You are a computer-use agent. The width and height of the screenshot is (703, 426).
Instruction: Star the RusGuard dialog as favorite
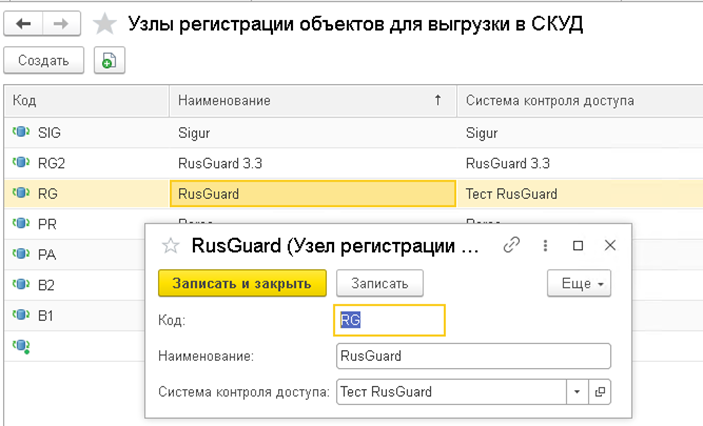click(171, 245)
